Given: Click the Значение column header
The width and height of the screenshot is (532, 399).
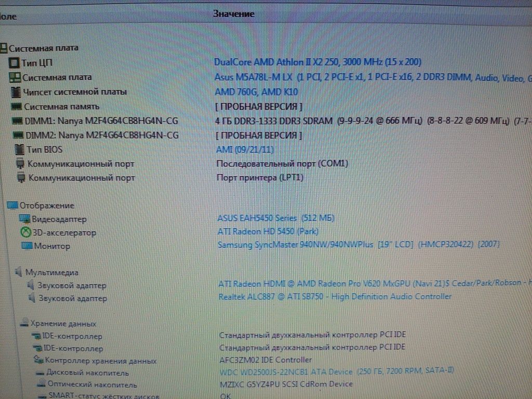Looking at the screenshot, I should (234, 14).
